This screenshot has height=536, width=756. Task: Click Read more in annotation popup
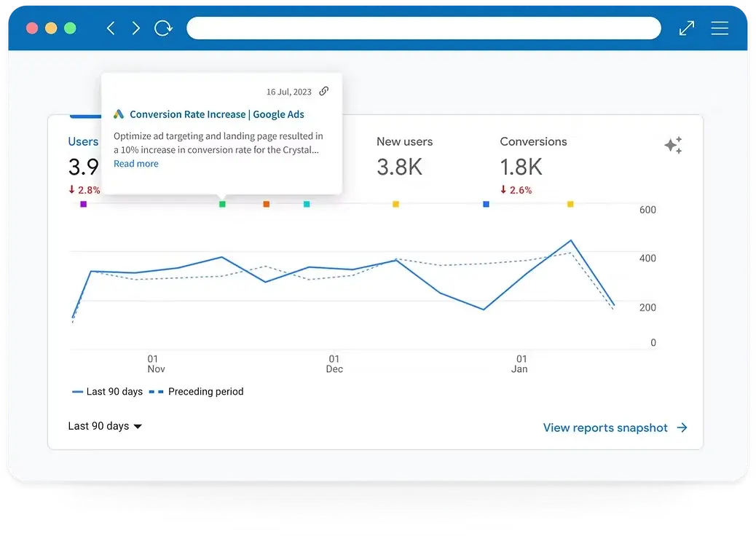point(136,164)
